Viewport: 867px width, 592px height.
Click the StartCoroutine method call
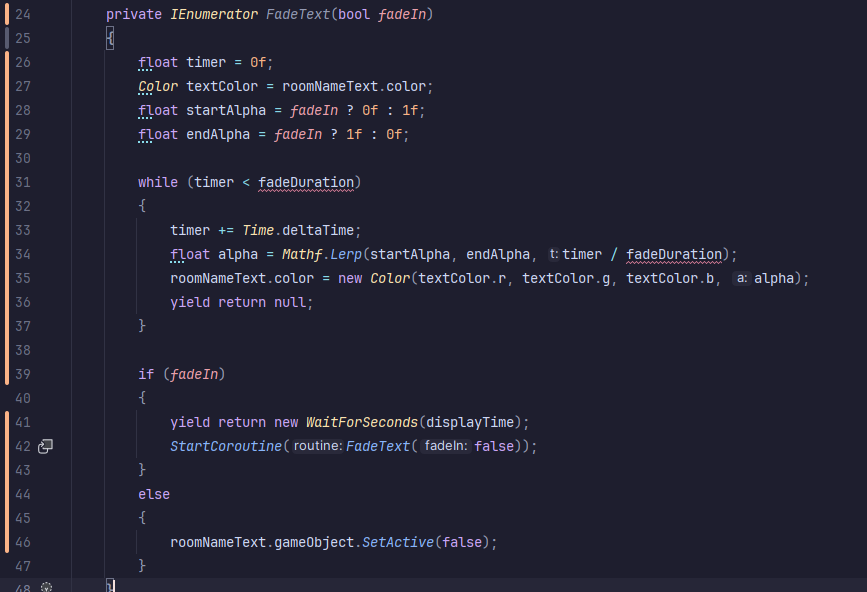tap(226, 446)
